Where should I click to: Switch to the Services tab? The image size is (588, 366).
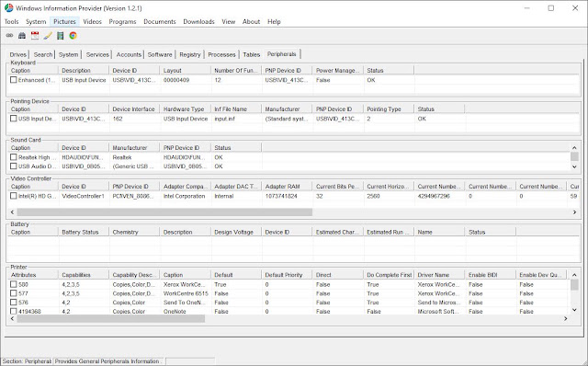[97, 54]
